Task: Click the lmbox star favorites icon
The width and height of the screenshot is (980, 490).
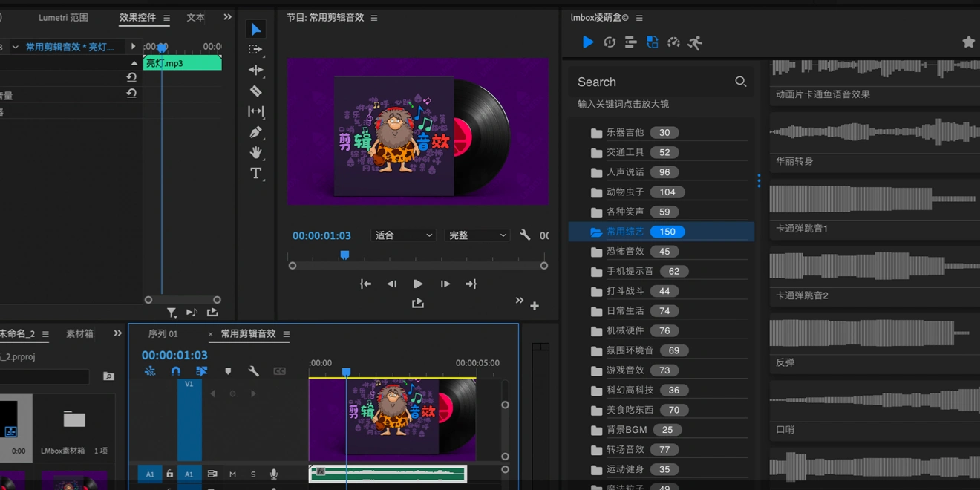Action: [x=968, y=42]
